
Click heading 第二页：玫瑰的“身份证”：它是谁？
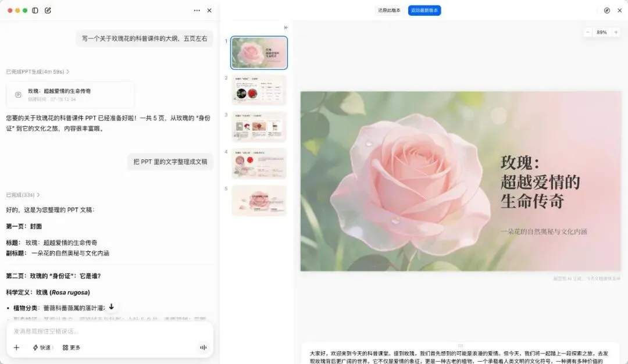click(53, 276)
